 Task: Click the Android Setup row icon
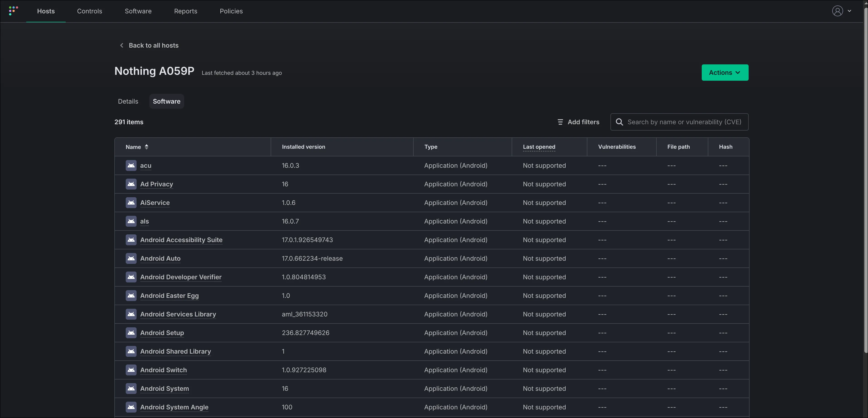pos(131,333)
